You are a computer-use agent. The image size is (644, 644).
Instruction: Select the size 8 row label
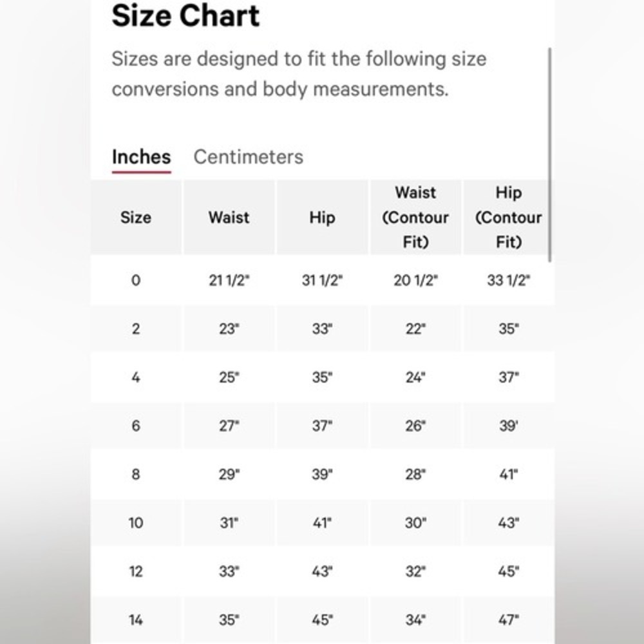point(135,475)
